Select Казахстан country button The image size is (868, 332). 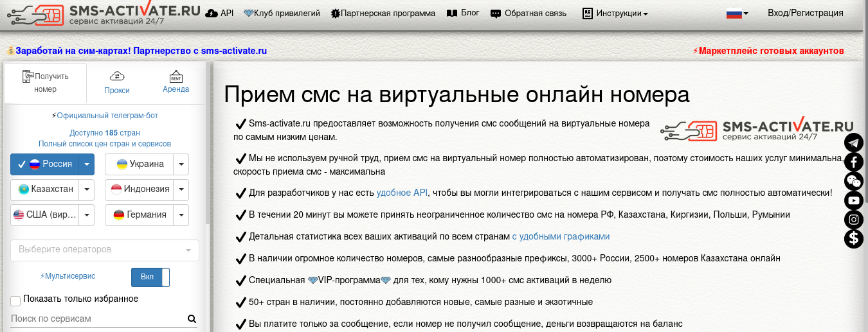point(45,189)
